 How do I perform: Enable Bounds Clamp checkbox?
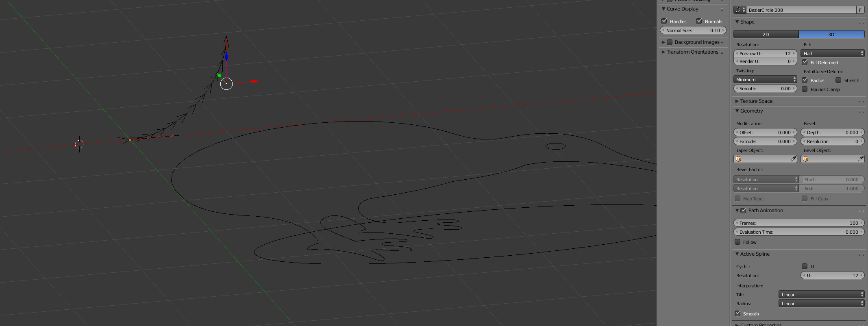(805, 89)
